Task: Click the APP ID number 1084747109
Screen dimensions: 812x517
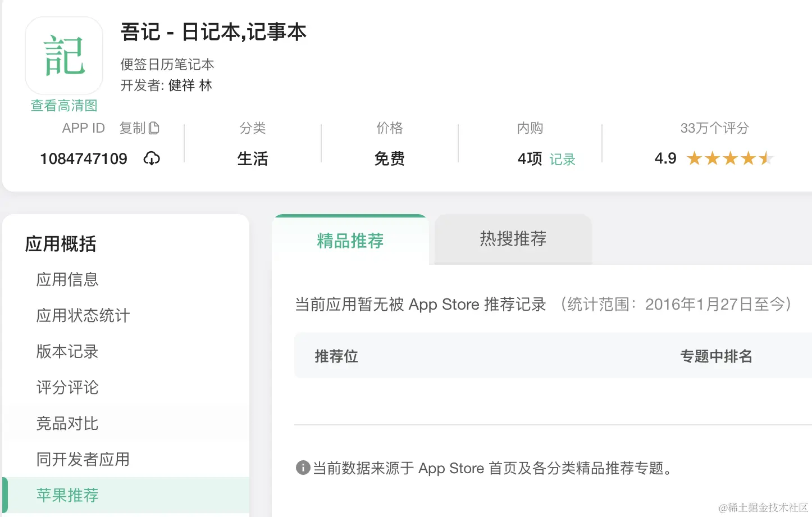Action: [84, 158]
